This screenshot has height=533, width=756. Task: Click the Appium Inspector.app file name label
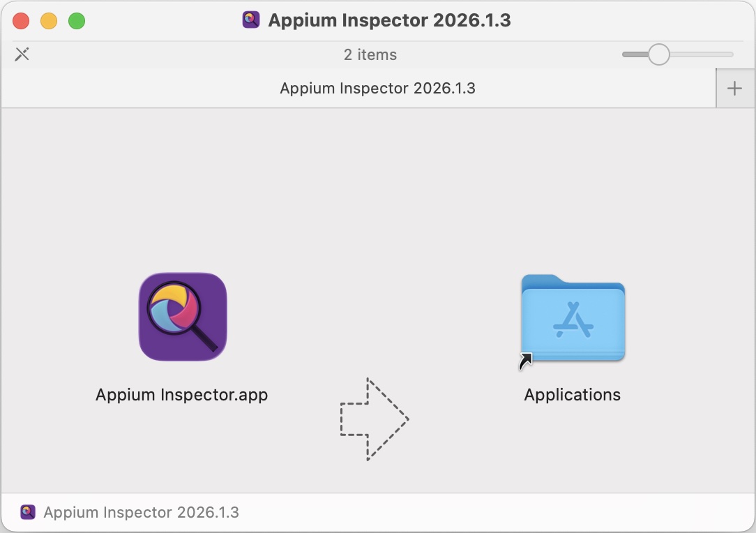pos(181,395)
